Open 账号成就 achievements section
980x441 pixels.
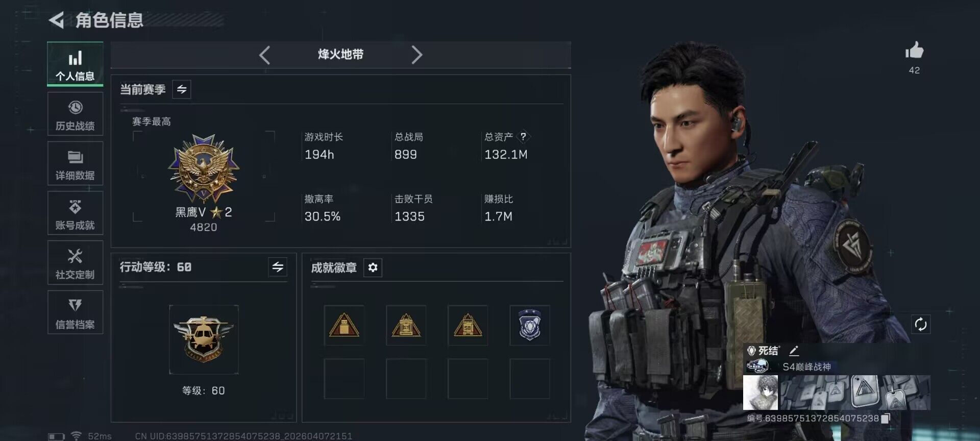click(75, 213)
